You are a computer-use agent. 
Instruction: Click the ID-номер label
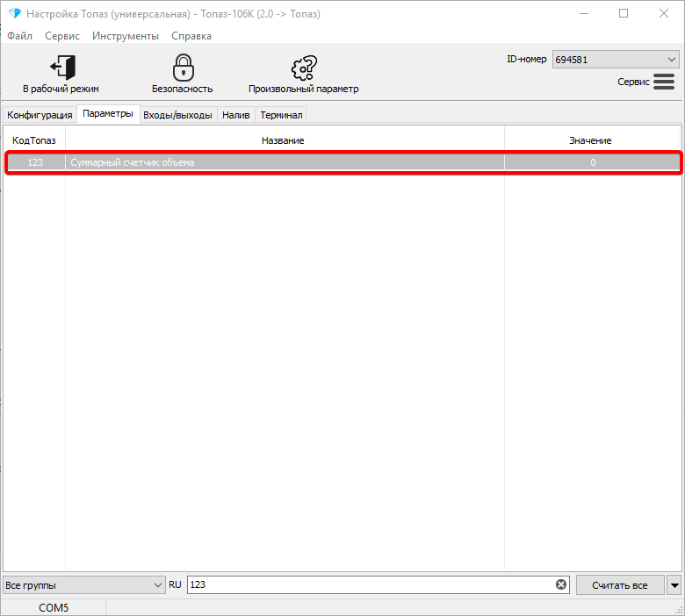point(526,59)
